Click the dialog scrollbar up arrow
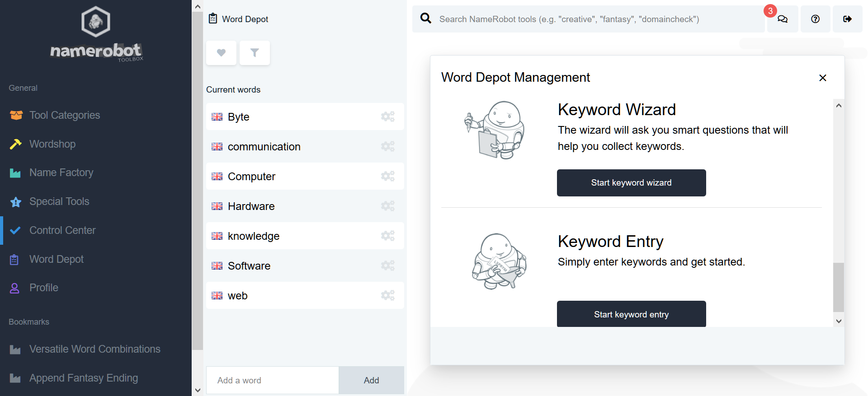Image resolution: width=868 pixels, height=396 pixels. coord(839,106)
